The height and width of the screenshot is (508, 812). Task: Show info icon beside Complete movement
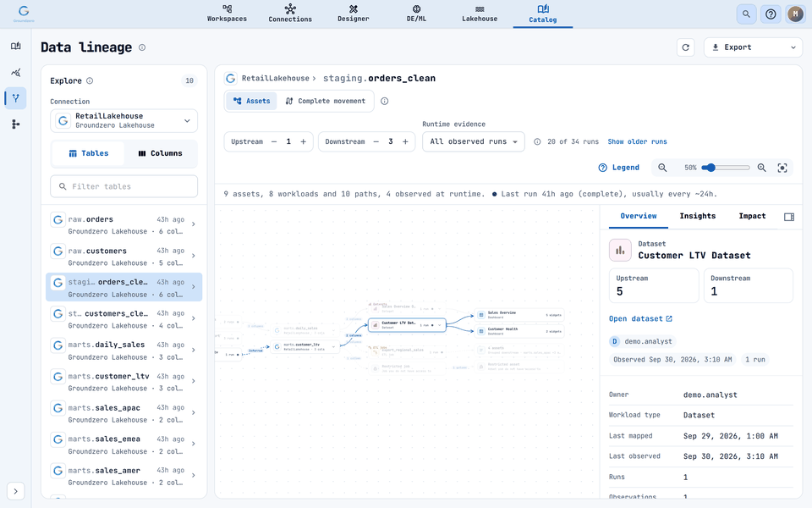tap(384, 101)
